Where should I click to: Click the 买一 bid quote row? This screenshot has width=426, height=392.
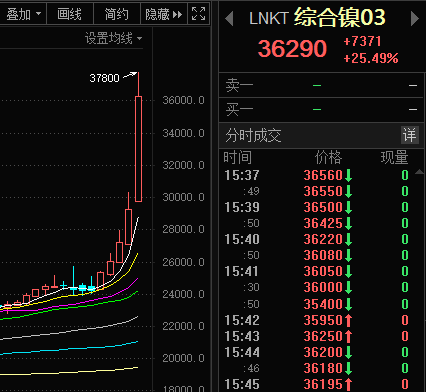pos(321,109)
